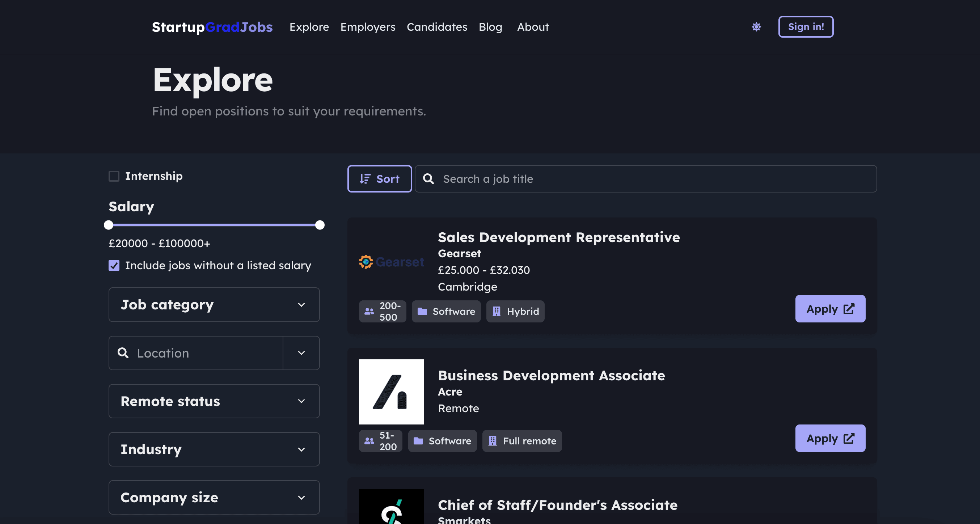This screenshot has width=980, height=524.
Task: Click the Smarkets company logo
Action: tap(391, 510)
